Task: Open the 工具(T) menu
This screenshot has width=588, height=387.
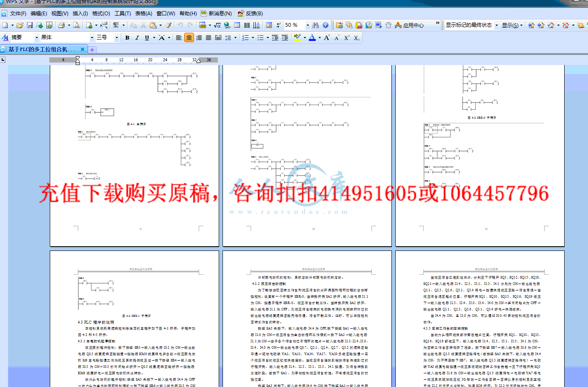Action: pyautogui.click(x=123, y=14)
